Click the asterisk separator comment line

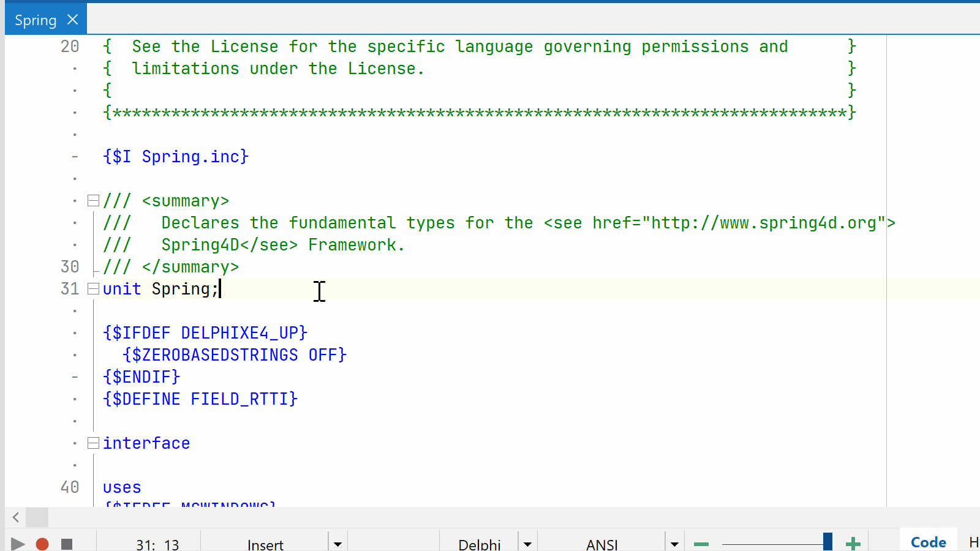click(x=480, y=113)
